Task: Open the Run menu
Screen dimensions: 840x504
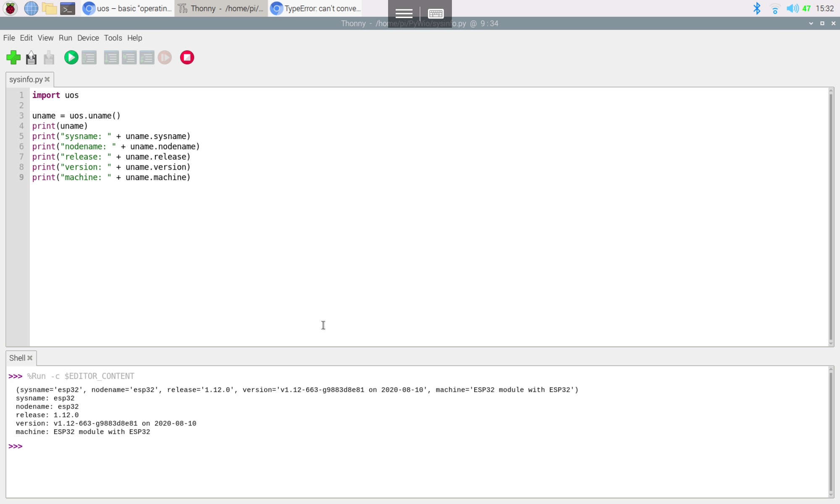Action: click(65, 38)
